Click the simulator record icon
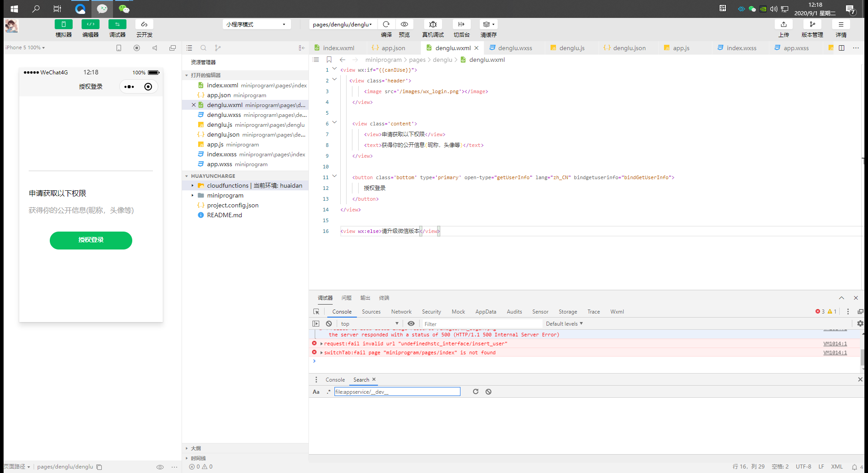 tap(137, 48)
